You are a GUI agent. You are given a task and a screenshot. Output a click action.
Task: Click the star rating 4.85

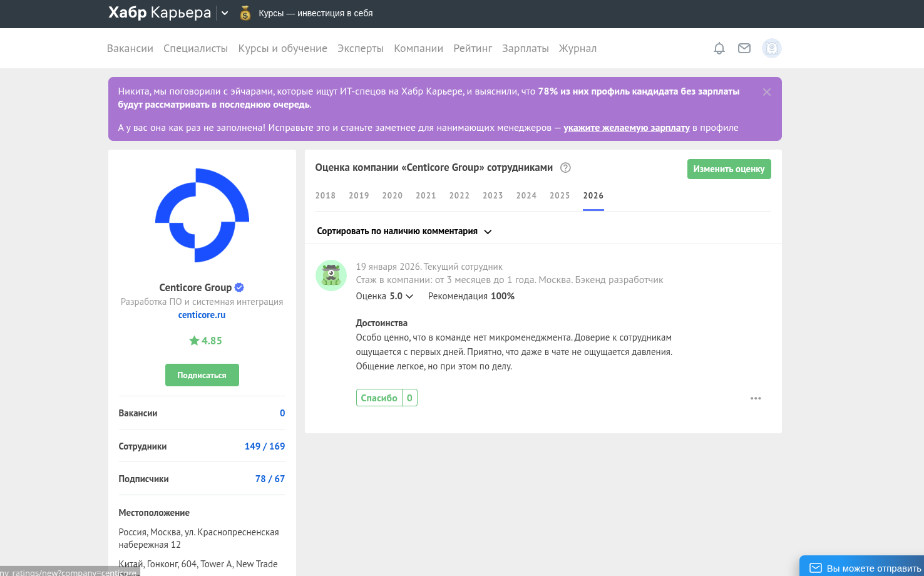pyautogui.click(x=206, y=341)
